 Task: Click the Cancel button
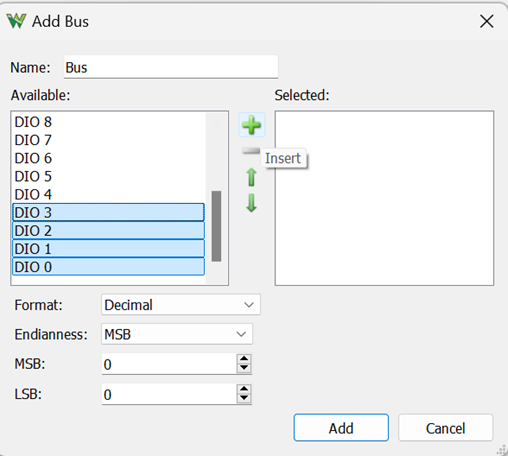point(445,428)
